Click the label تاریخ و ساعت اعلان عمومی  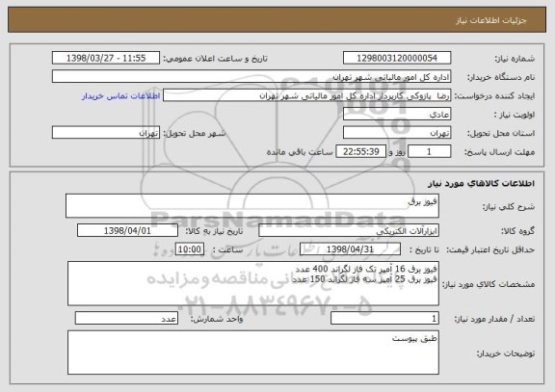click(215, 59)
